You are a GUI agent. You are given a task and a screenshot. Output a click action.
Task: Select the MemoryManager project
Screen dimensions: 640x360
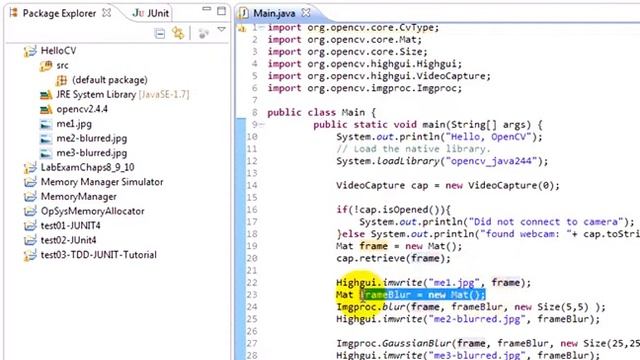pos(78,197)
